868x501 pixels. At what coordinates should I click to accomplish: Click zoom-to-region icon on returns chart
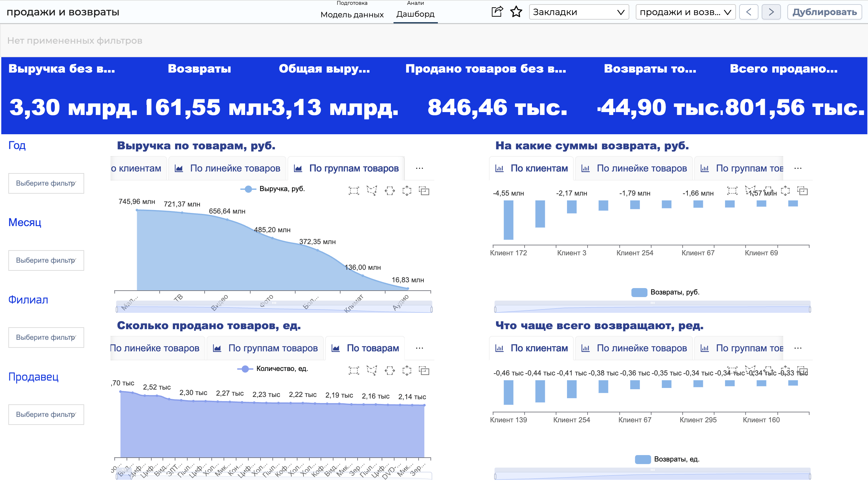(x=802, y=191)
